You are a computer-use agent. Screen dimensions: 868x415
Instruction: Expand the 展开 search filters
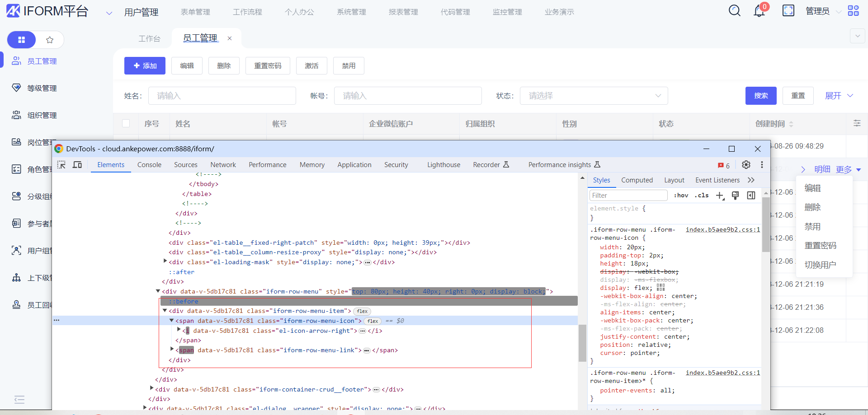tap(839, 96)
